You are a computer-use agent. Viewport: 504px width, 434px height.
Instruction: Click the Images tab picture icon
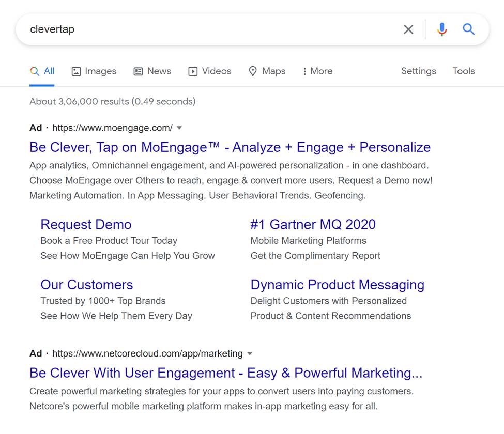[76, 71]
